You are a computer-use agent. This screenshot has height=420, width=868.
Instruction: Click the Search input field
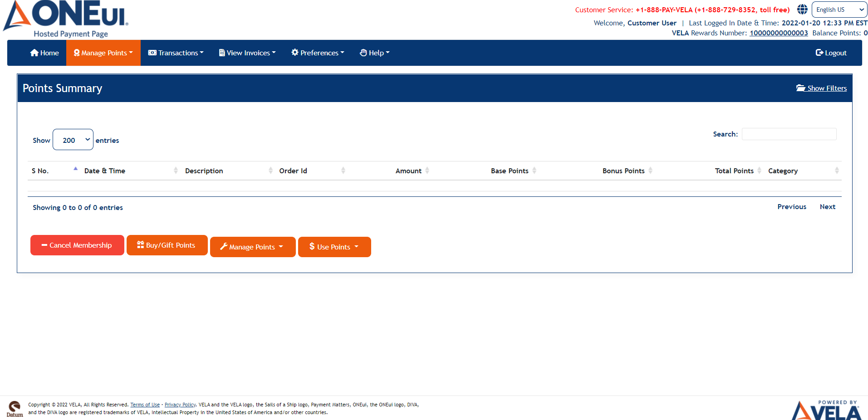789,134
